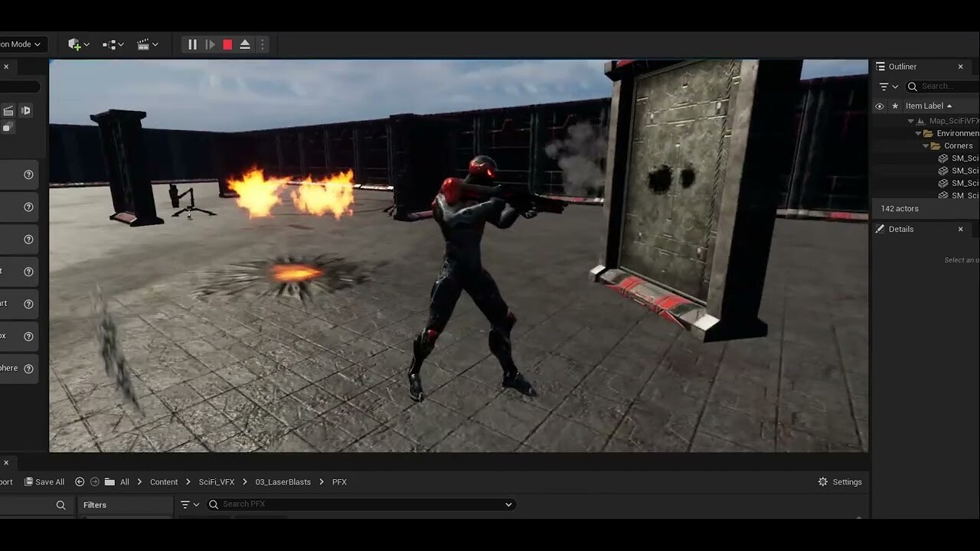Pause the Play In Editor session

[192, 44]
